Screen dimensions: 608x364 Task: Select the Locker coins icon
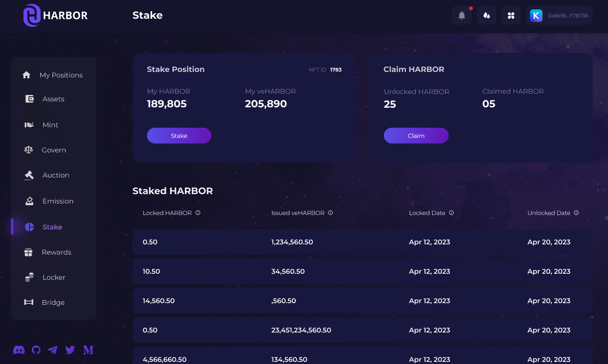(x=28, y=277)
